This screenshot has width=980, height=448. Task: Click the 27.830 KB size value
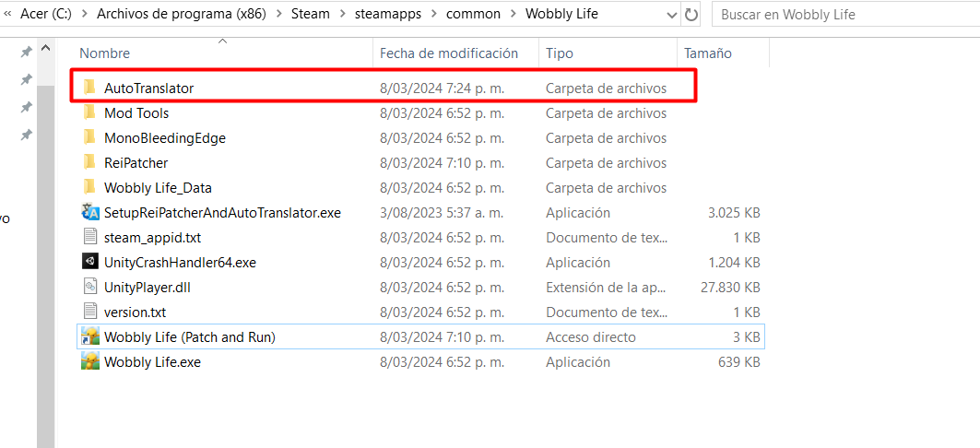(731, 288)
